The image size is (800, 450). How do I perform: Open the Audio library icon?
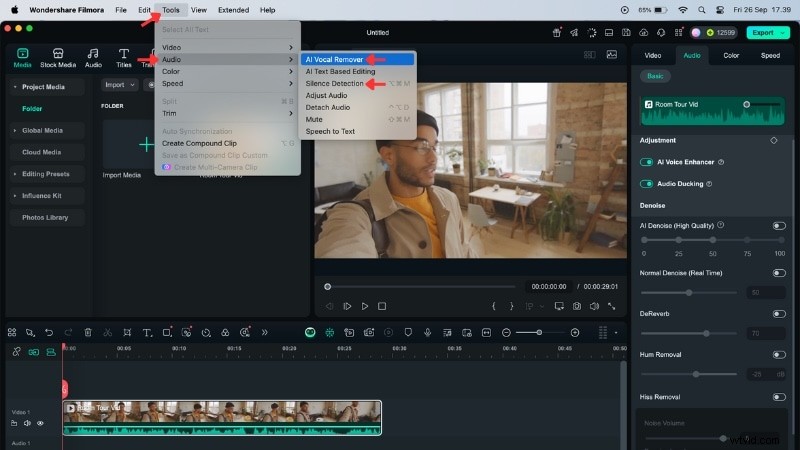click(93, 58)
